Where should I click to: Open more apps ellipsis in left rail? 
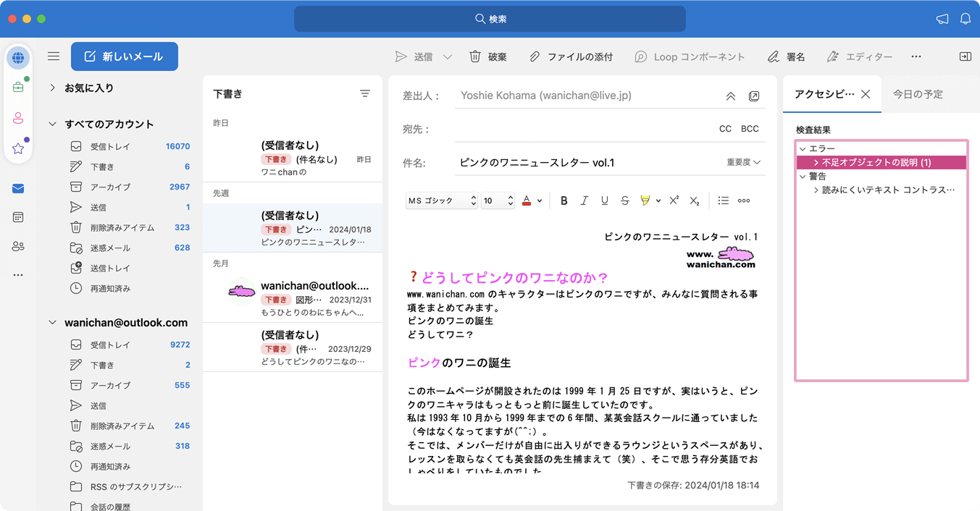click(x=18, y=275)
